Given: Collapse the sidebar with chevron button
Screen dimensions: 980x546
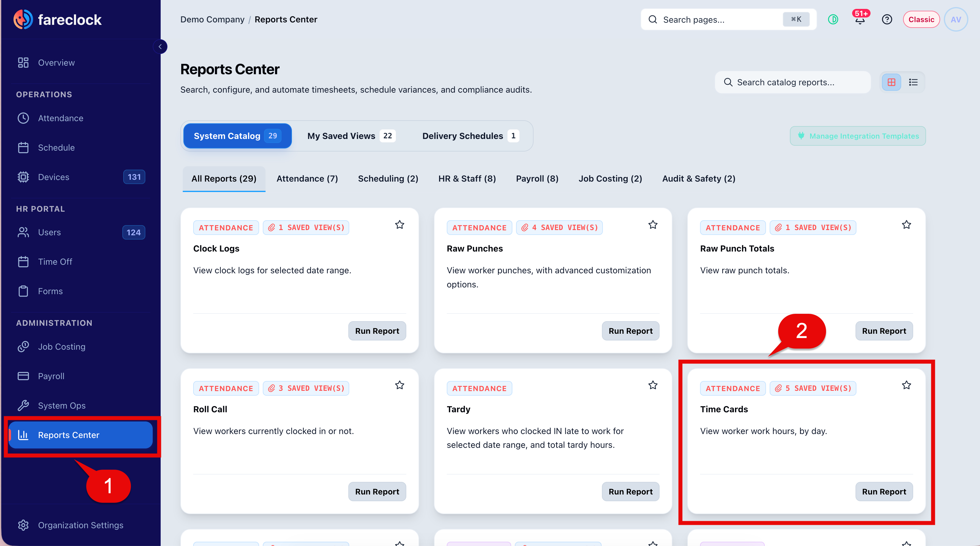Looking at the screenshot, I should click(x=160, y=47).
